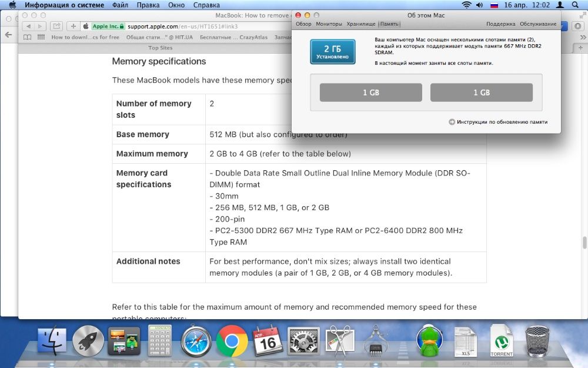Viewport: 588px width, 368px height.
Task: Open the Trash in the Dock
Action: (x=537, y=341)
